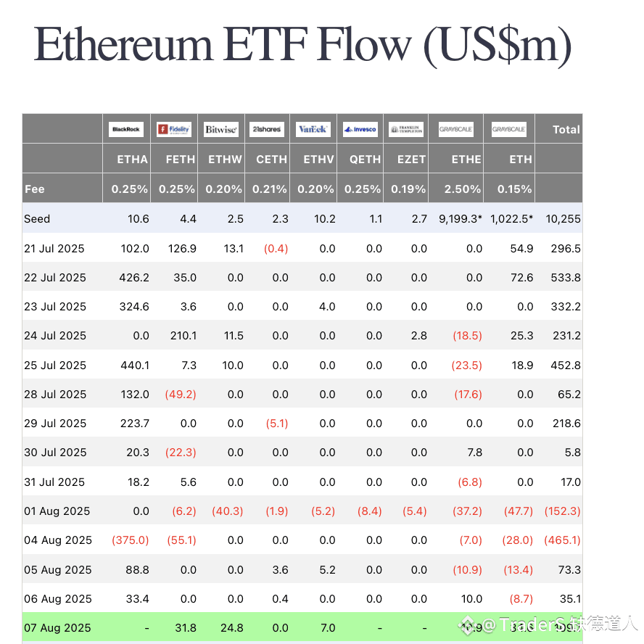Click the Invesco logo above QETH
The height and width of the screenshot is (644, 644).
pos(360,130)
